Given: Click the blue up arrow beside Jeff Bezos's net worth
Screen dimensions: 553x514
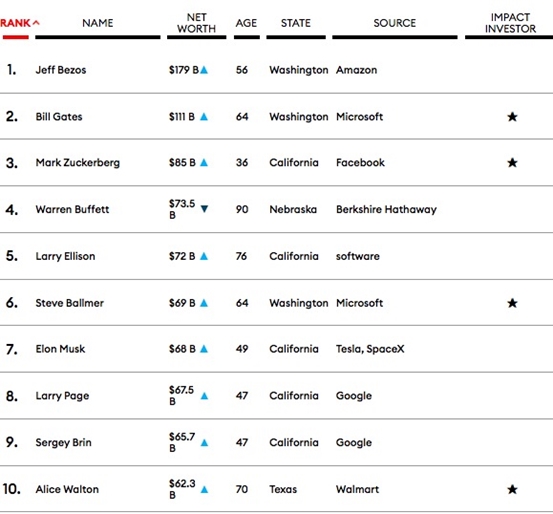Looking at the screenshot, I should coord(204,70).
